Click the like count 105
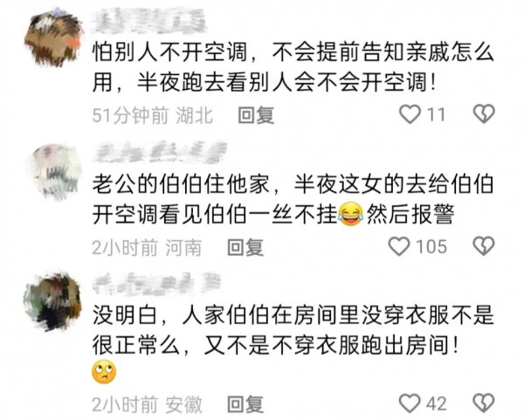524x420 pixels. tap(431, 247)
